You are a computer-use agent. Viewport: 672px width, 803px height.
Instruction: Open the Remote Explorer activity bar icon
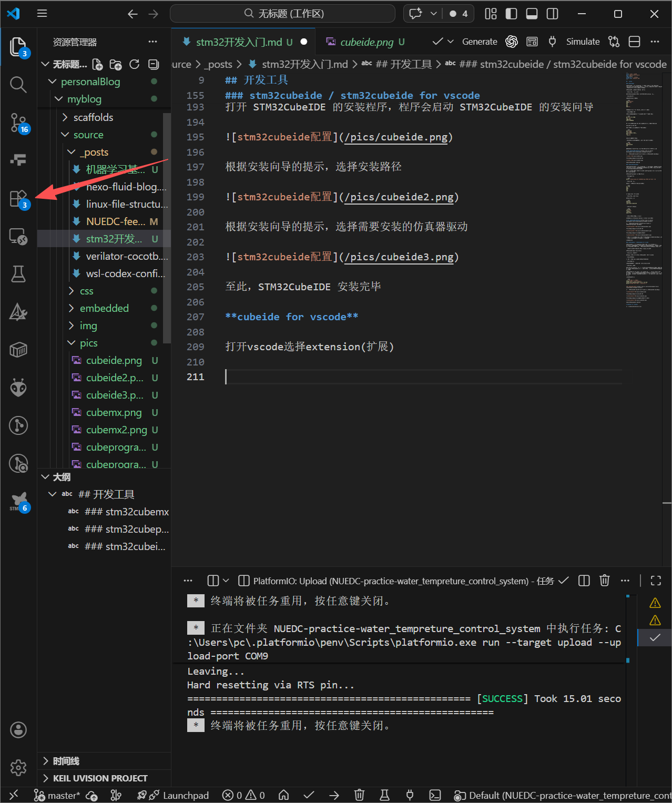18,236
